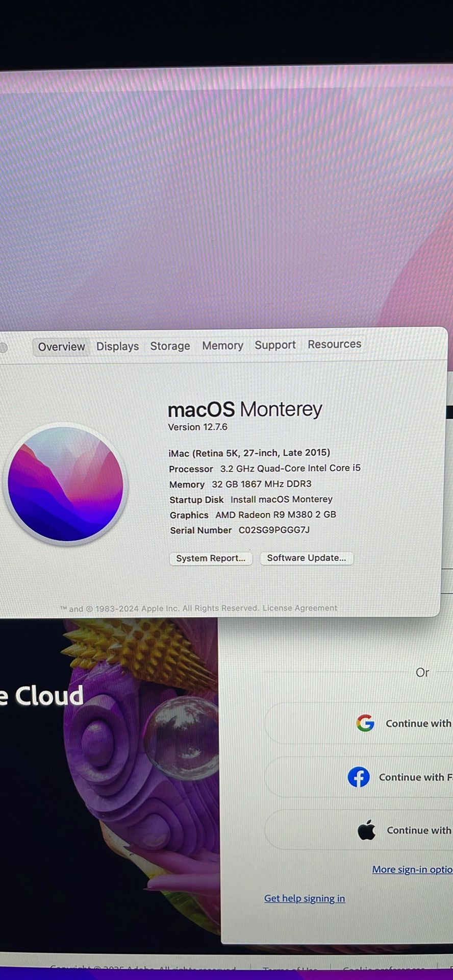This screenshot has height=980, width=453.
Task: Click iMac (Retina 5K, 27-inch, Late 2015) text
Action: click(249, 453)
